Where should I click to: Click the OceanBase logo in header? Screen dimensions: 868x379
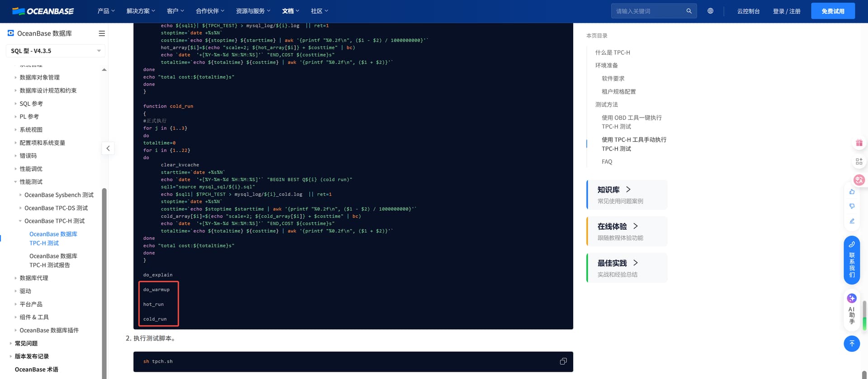tap(43, 11)
